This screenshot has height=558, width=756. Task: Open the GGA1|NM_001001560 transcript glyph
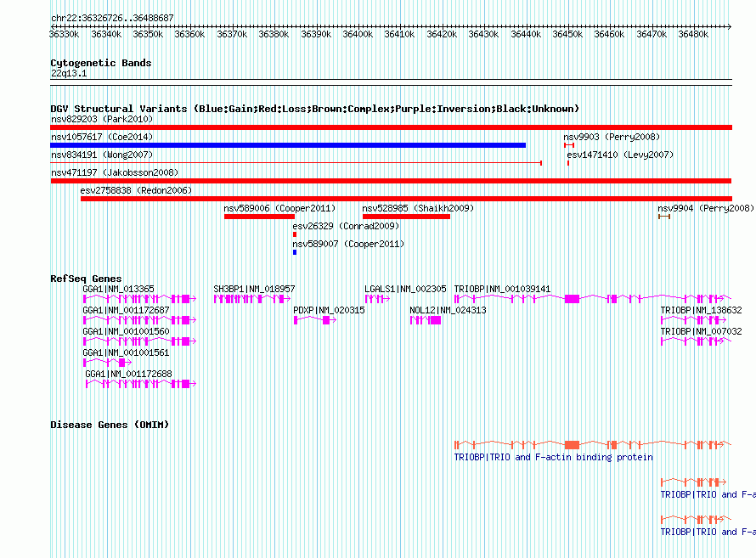tap(140, 341)
